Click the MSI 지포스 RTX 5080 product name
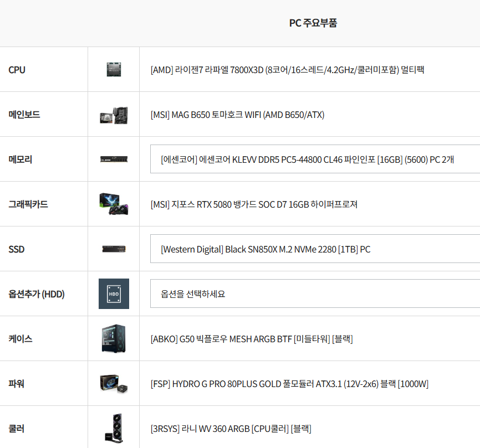 click(x=254, y=204)
